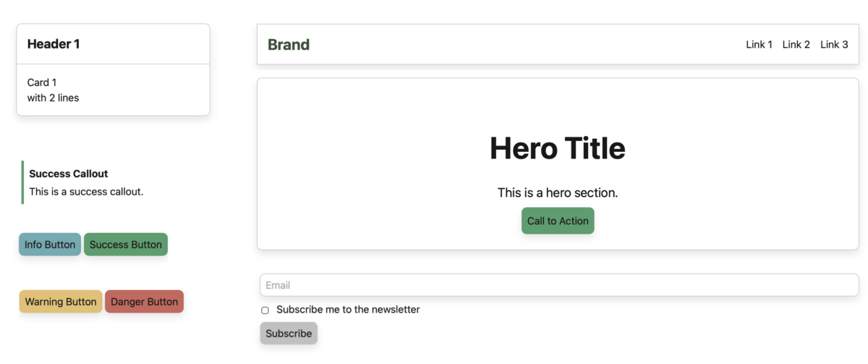Select the Success Callout heading
Viewport: 868px width, 364px height.
[69, 174]
